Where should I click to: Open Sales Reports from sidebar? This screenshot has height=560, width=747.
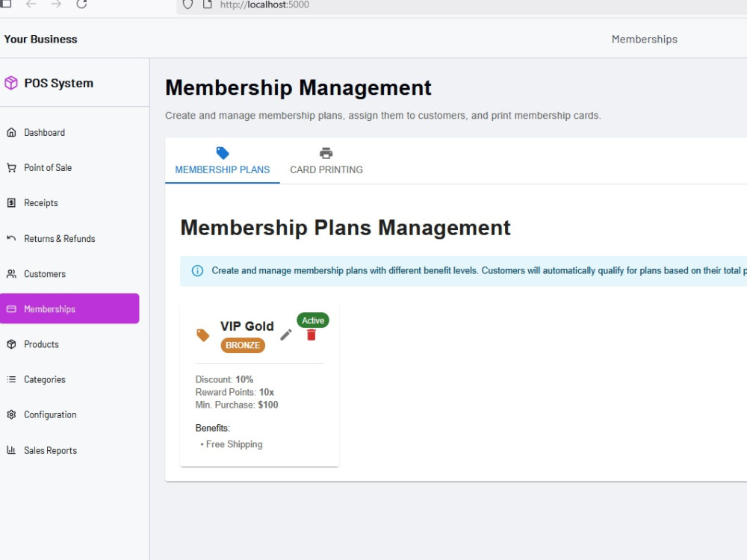[x=51, y=450]
